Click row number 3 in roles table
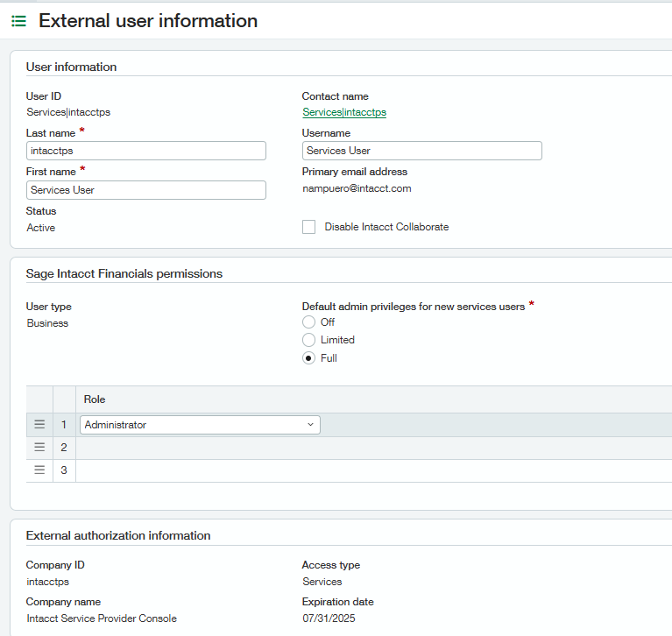The width and height of the screenshot is (672, 636). (x=64, y=470)
